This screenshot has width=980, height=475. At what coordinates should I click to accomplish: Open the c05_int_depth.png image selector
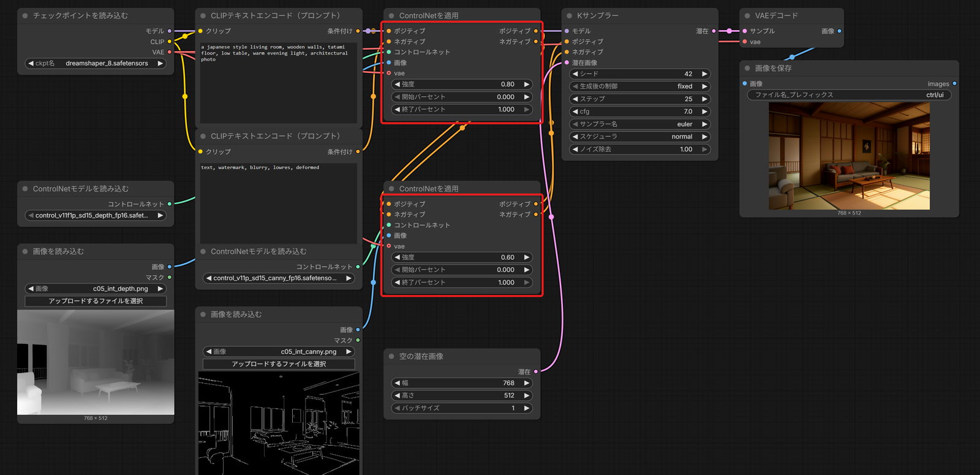(96, 289)
